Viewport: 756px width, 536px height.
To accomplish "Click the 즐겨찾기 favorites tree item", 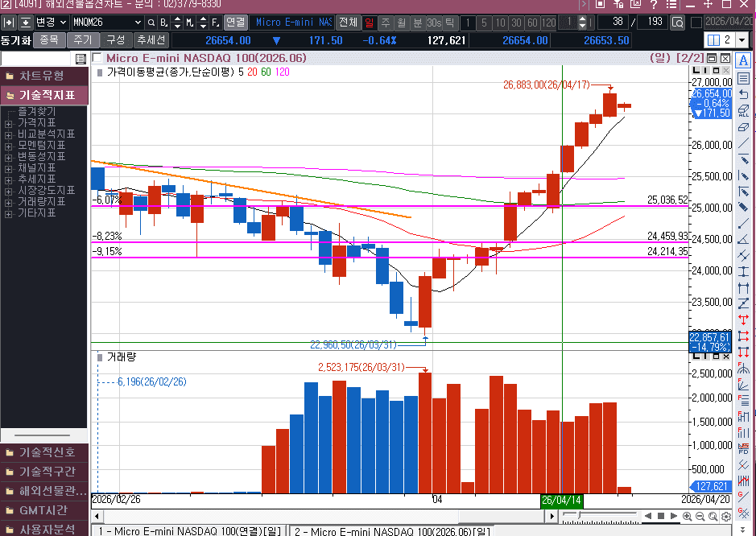I will [x=37, y=111].
